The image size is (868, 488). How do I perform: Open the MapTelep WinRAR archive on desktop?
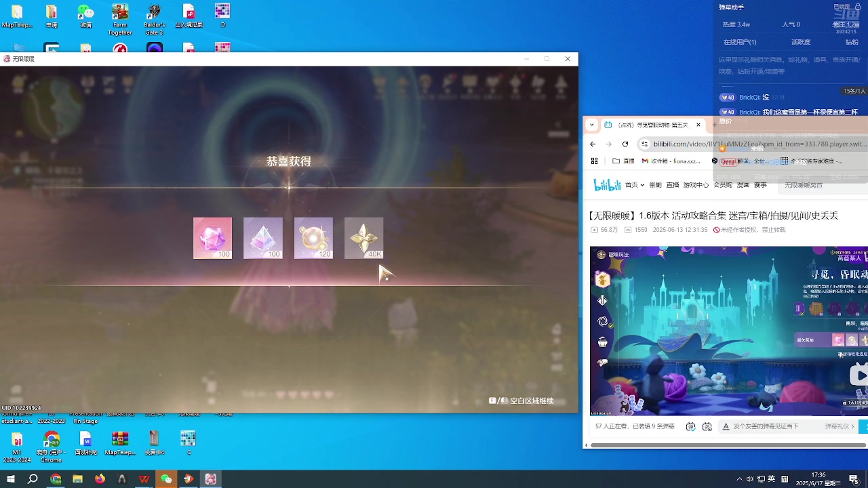[x=120, y=443]
